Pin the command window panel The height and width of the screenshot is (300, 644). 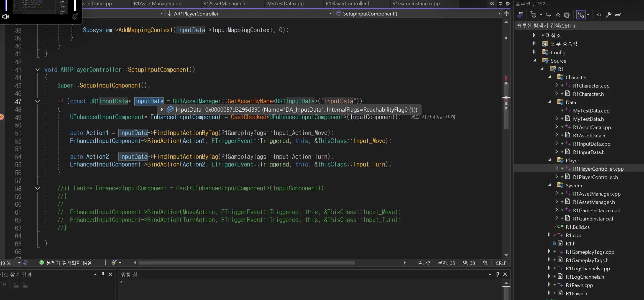(498, 274)
